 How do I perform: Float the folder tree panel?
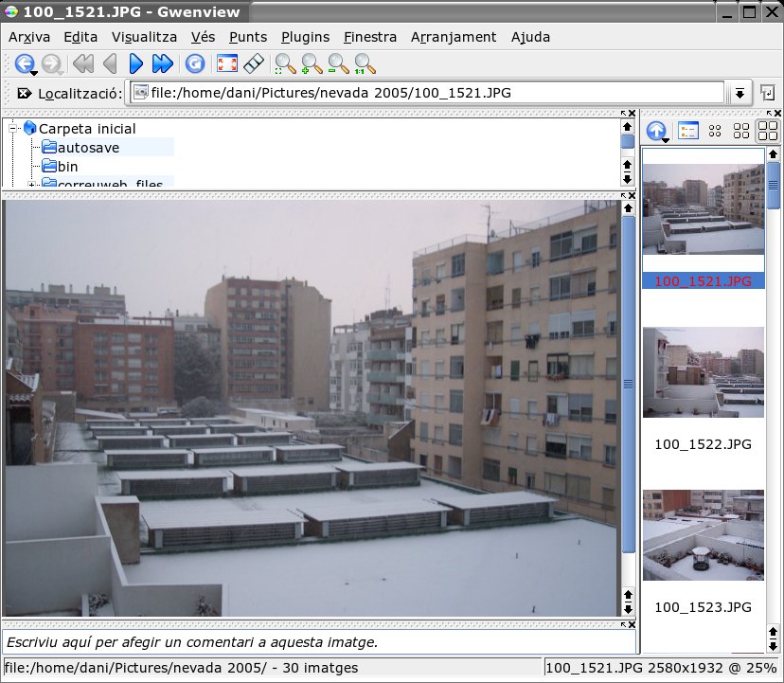coord(623,114)
